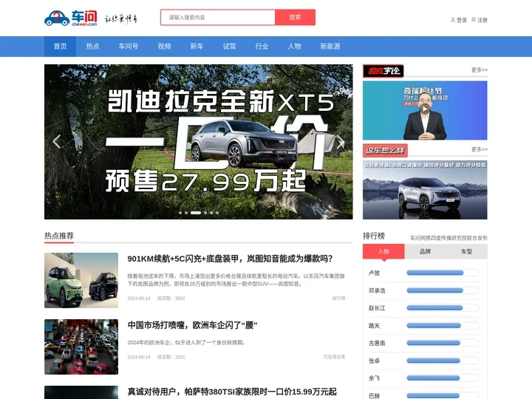
Task: Click the 排行榜 heading
Action: pos(374,236)
